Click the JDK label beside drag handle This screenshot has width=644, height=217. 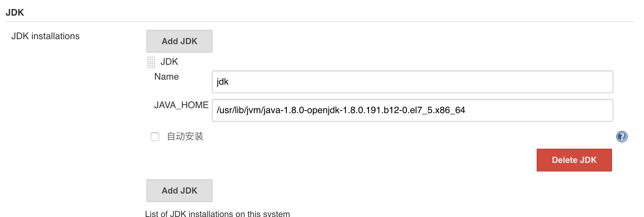169,62
